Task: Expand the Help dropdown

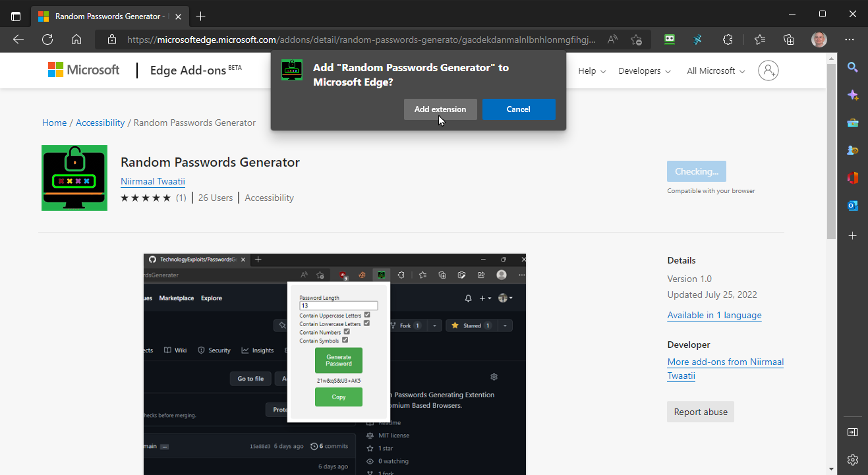Action: point(592,71)
